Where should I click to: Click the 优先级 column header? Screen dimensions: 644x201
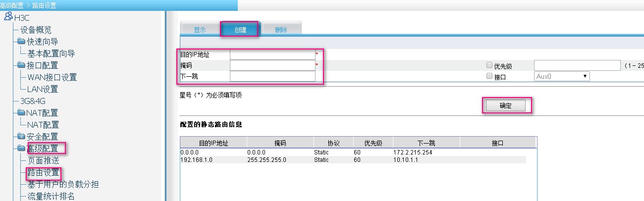point(373,143)
